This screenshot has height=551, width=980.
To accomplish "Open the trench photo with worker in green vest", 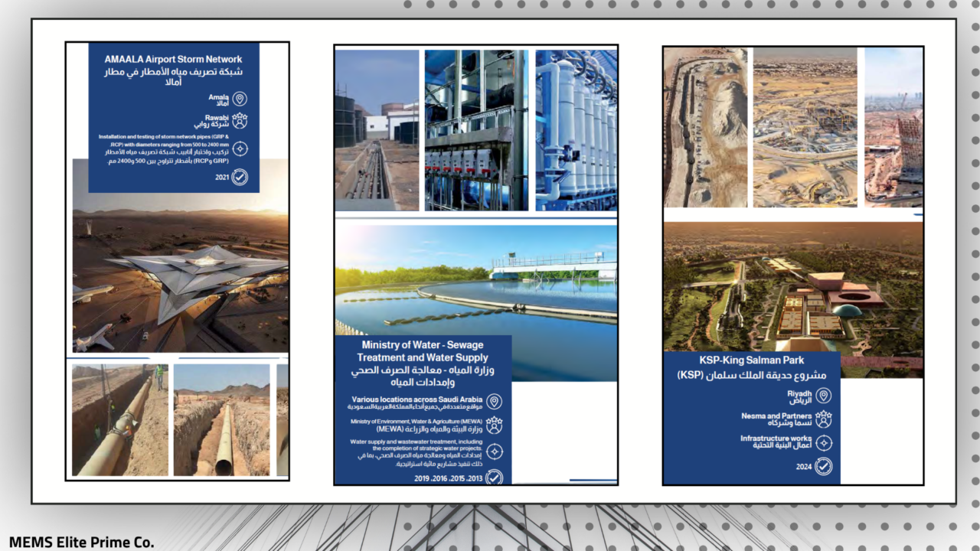I will coord(120,419).
